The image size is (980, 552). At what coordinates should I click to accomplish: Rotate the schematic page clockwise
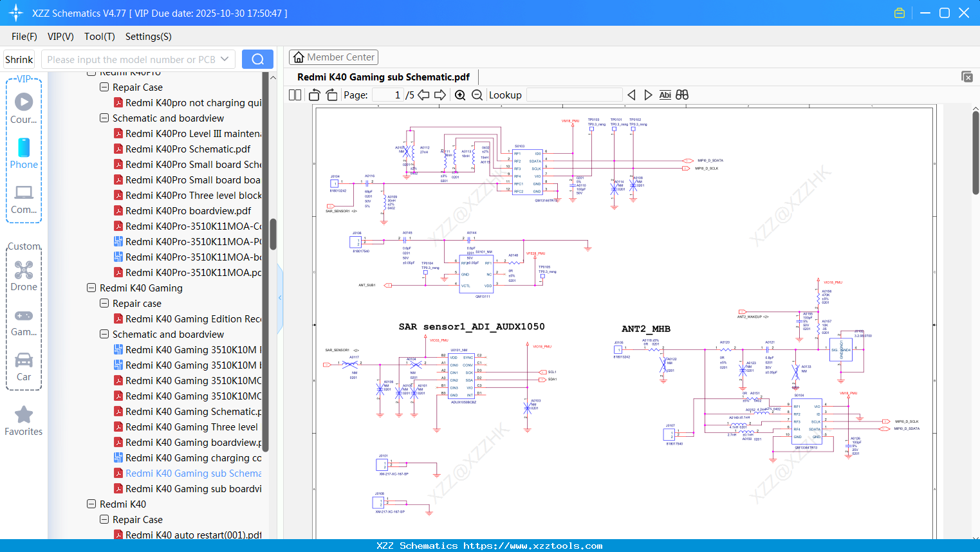(331, 95)
